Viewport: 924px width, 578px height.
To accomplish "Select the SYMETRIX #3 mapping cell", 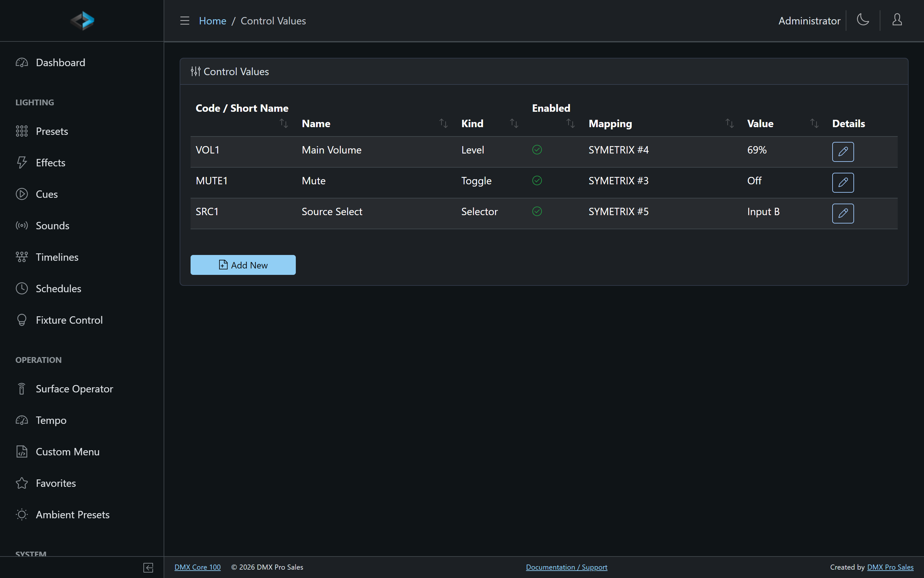I will (x=618, y=180).
